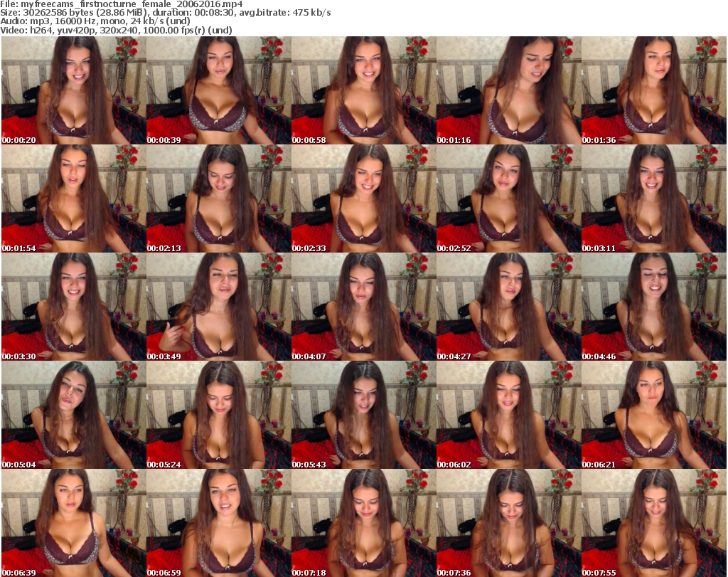This screenshot has width=728, height=577.
Task: Click the thumbnail at 00:03:30
Action: point(74,307)
